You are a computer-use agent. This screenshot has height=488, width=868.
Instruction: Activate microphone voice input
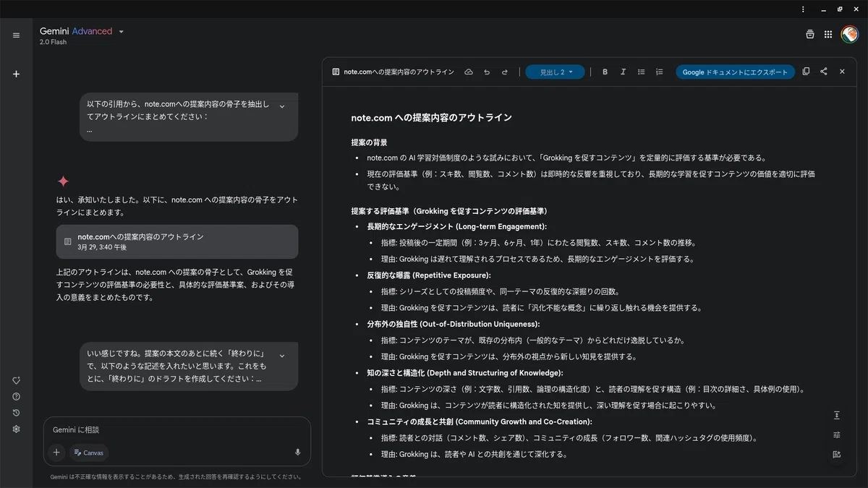click(297, 453)
